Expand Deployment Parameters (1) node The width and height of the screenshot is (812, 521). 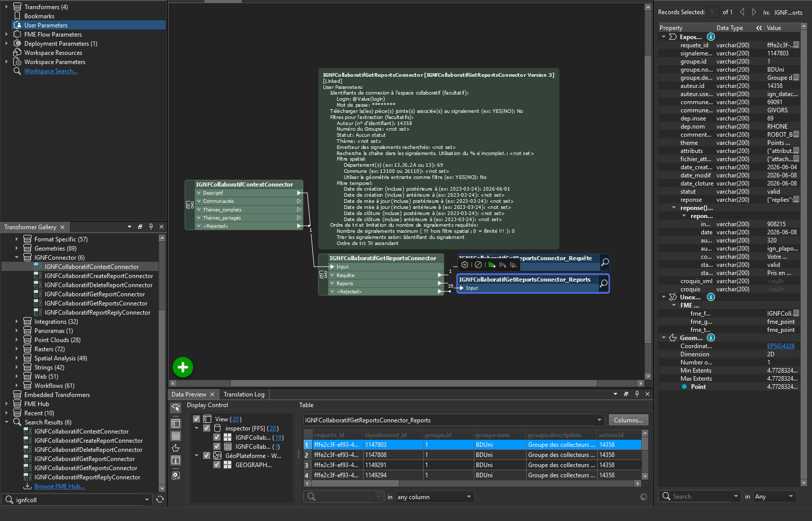[x=7, y=43]
